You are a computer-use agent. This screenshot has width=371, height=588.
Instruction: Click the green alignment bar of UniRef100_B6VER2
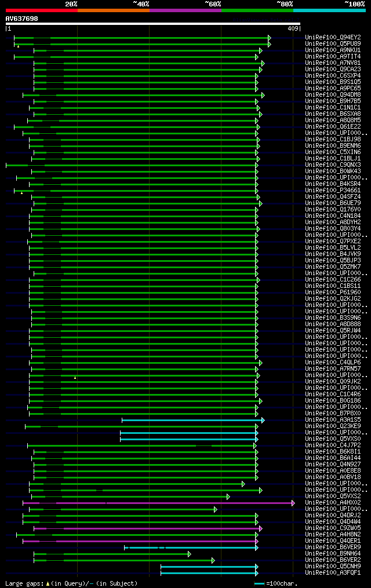(123, 561)
